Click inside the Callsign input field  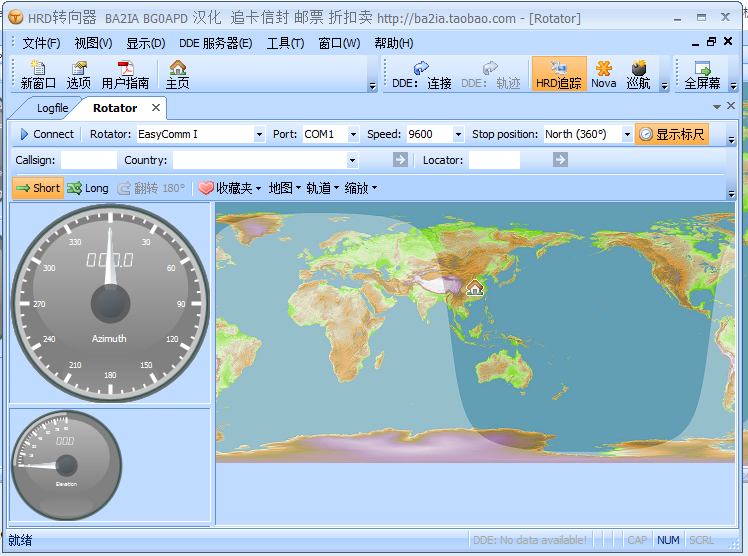coord(89,160)
